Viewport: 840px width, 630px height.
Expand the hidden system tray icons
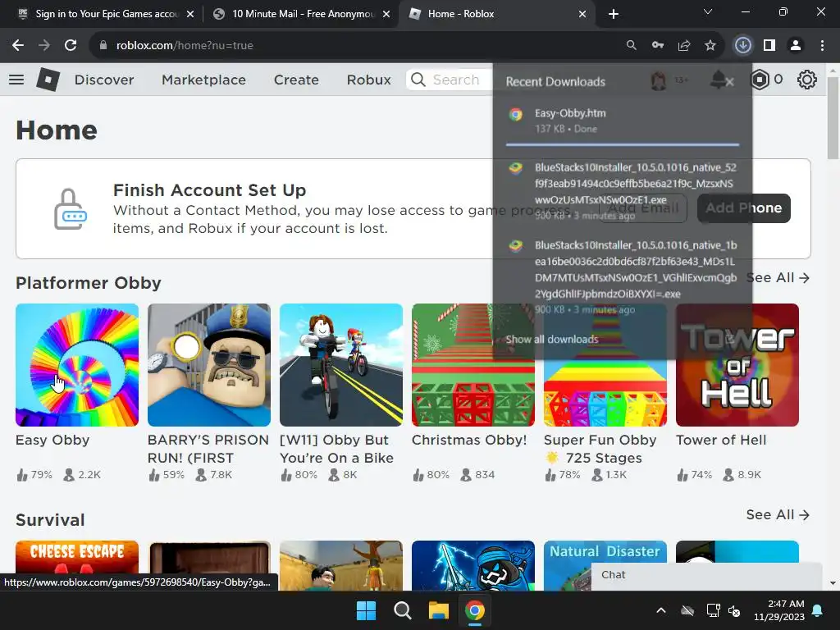[x=661, y=610]
